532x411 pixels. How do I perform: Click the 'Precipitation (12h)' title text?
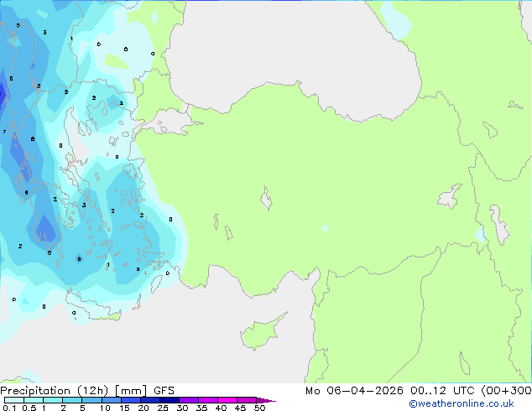pos(55,391)
